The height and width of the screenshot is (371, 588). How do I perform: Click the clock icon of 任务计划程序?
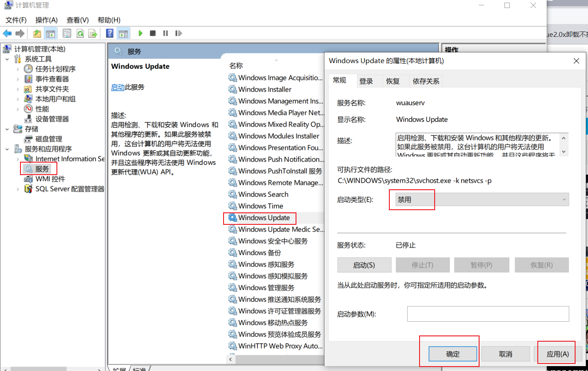point(28,69)
